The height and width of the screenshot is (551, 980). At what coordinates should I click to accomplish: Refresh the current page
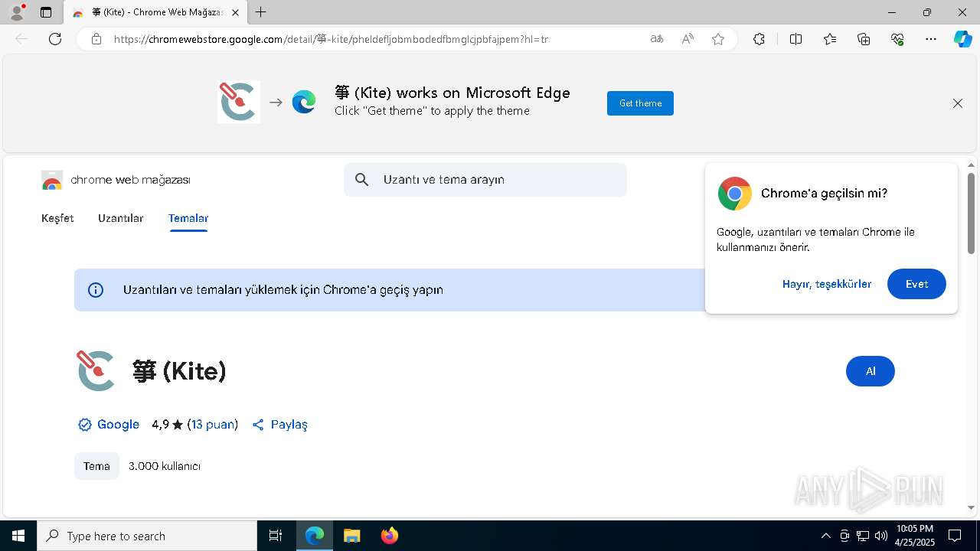[x=55, y=39]
